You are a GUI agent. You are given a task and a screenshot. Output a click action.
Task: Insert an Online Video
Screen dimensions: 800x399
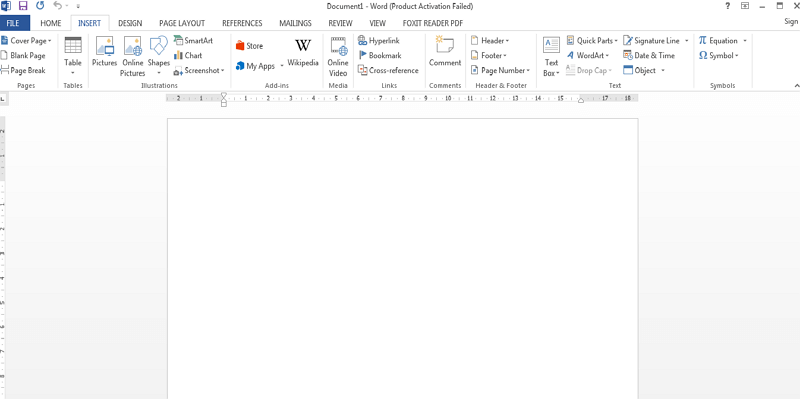coord(338,56)
